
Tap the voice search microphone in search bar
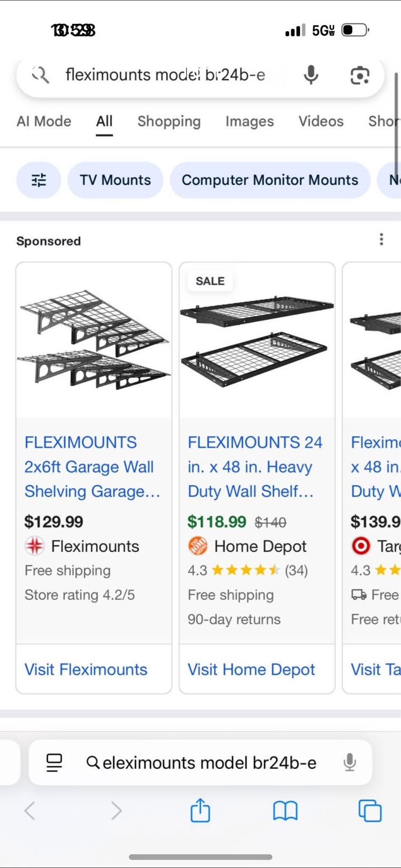[x=310, y=75]
